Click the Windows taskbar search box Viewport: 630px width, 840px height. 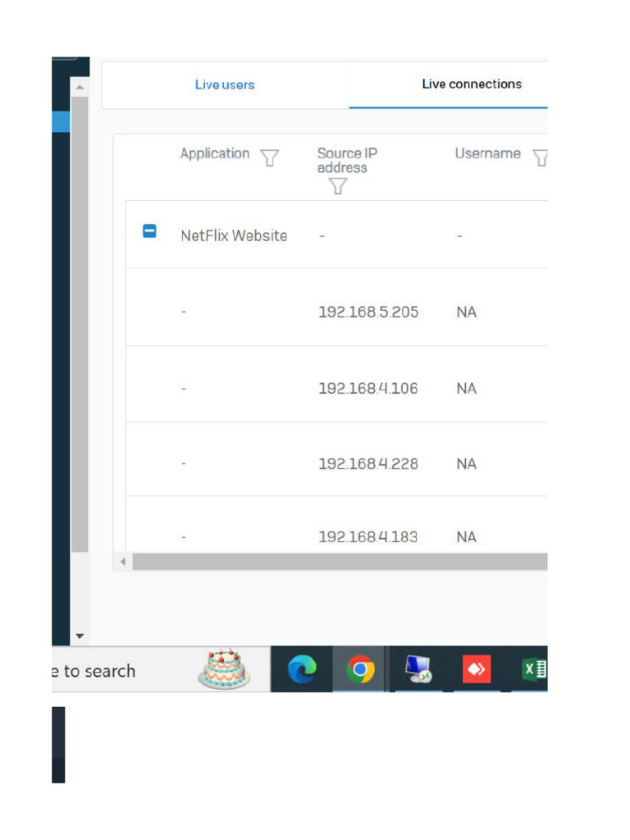(x=161, y=669)
